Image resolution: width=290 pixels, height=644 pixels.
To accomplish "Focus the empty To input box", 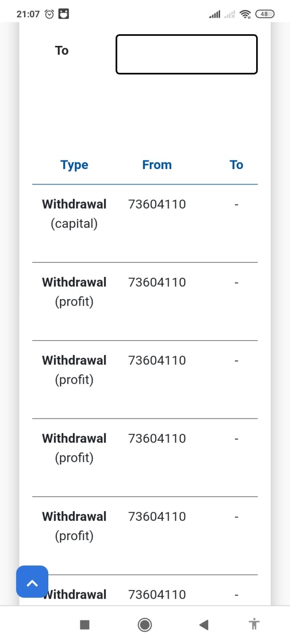I will click(x=186, y=54).
